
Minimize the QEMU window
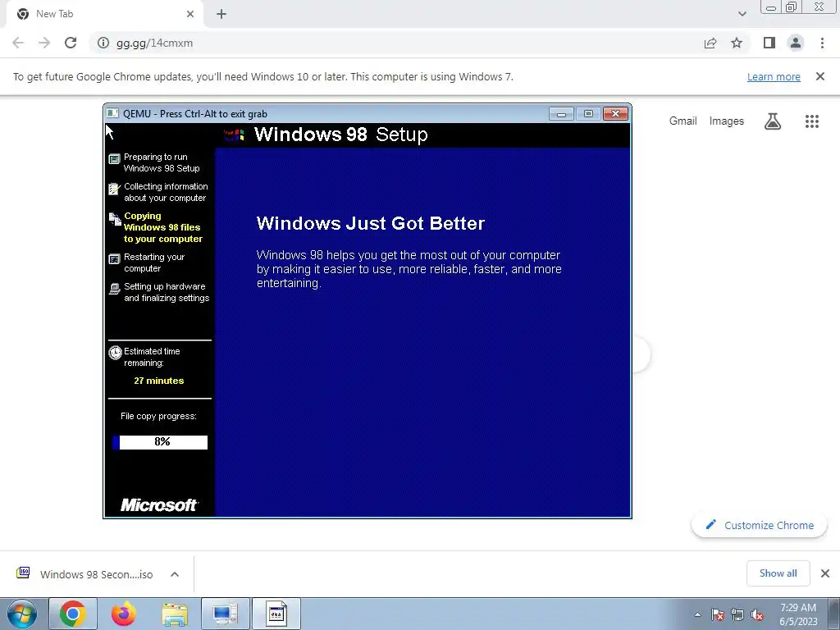point(561,113)
